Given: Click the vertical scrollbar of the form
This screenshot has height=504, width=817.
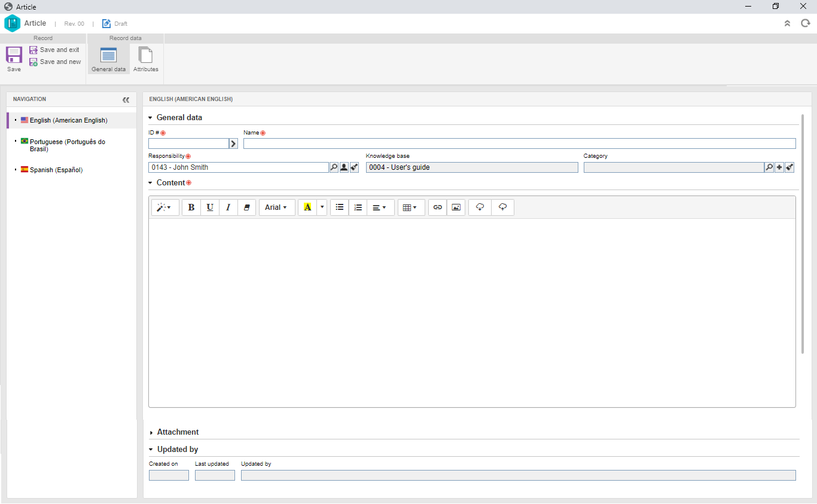Looking at the screenshot, I should [x=803, y=233].
